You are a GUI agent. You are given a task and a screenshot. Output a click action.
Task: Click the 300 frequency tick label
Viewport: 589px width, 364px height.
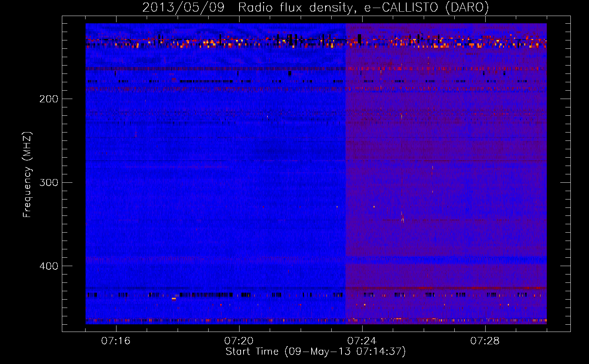click(49, 182)
